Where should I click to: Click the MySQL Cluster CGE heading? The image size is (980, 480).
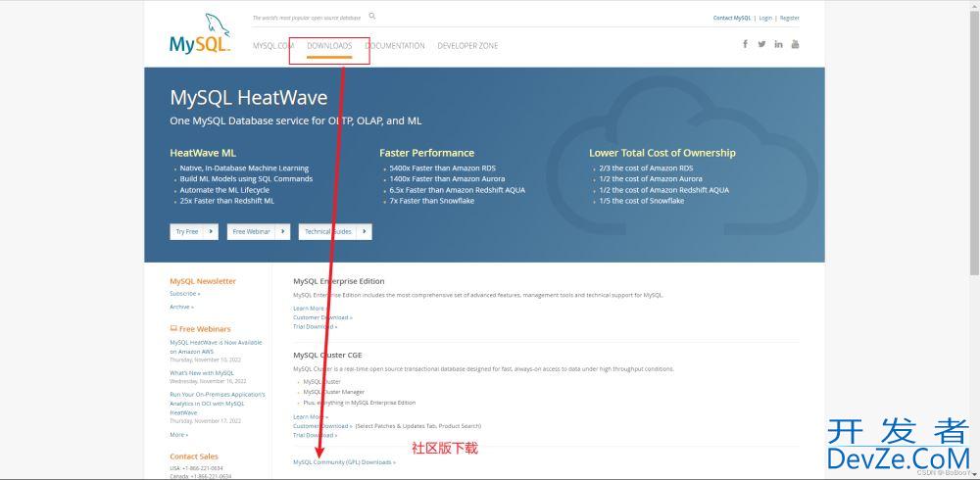327,355
